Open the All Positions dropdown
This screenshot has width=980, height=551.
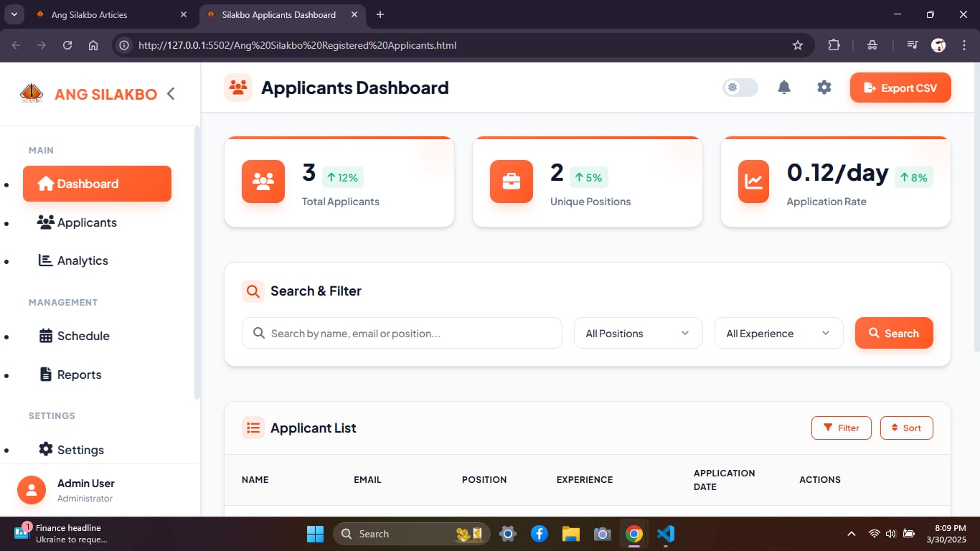[639, 333]
